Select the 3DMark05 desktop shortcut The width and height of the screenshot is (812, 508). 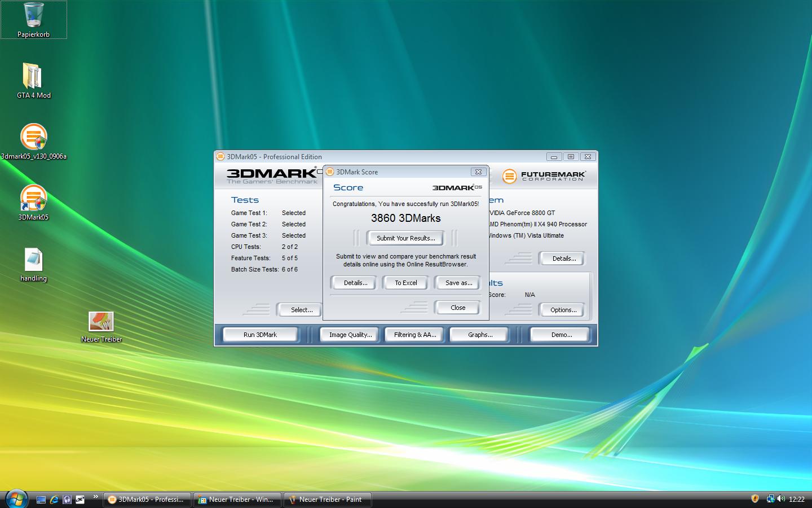pos(33,202)
